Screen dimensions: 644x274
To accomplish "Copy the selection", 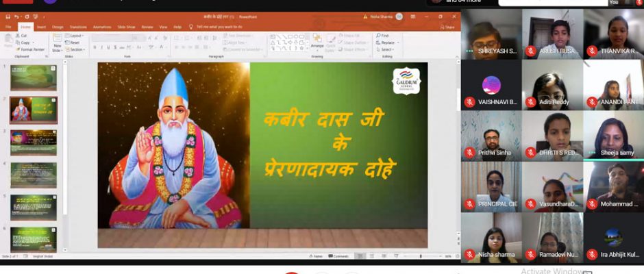I will [23, 42].
